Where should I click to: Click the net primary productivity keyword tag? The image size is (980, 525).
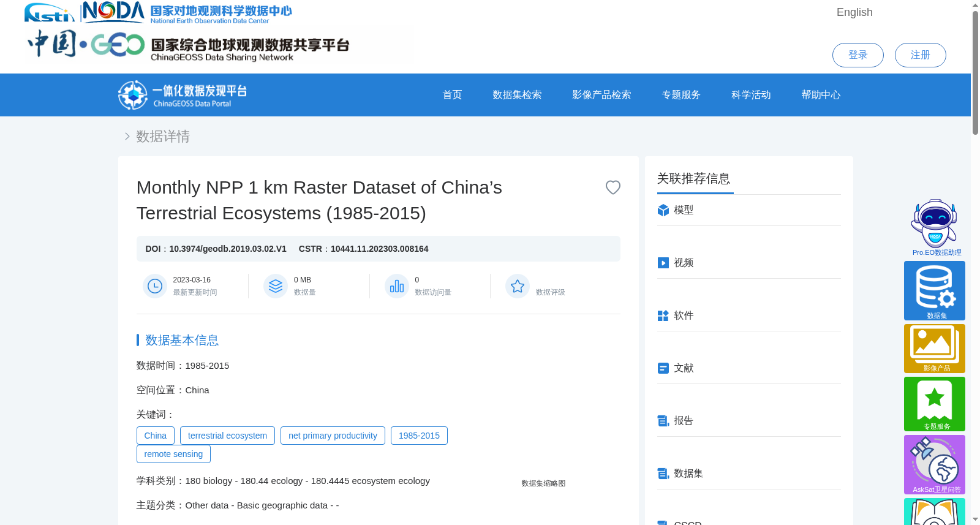333,436
